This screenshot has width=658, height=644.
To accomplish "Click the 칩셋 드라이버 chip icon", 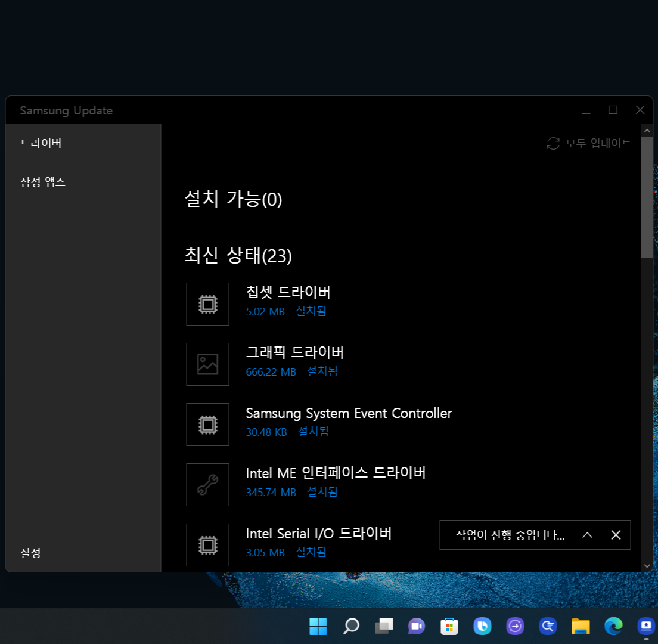I will point(208,304).
